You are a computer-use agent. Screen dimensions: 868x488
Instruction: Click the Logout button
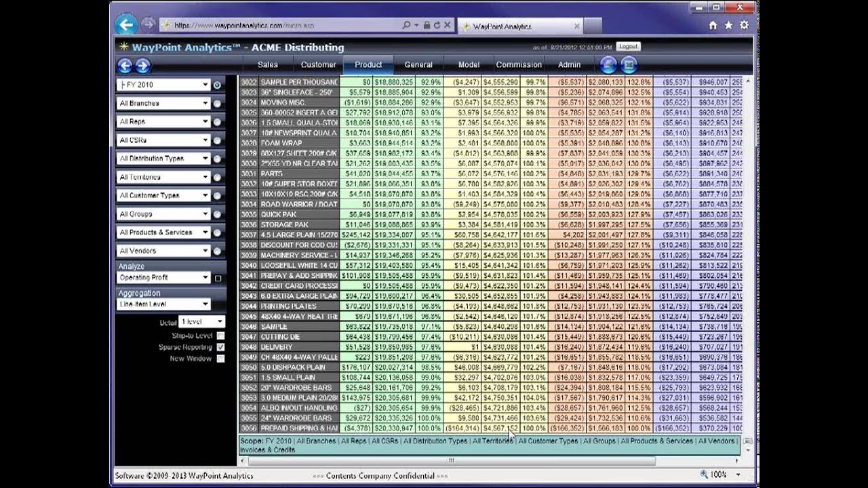click(628, 47)
